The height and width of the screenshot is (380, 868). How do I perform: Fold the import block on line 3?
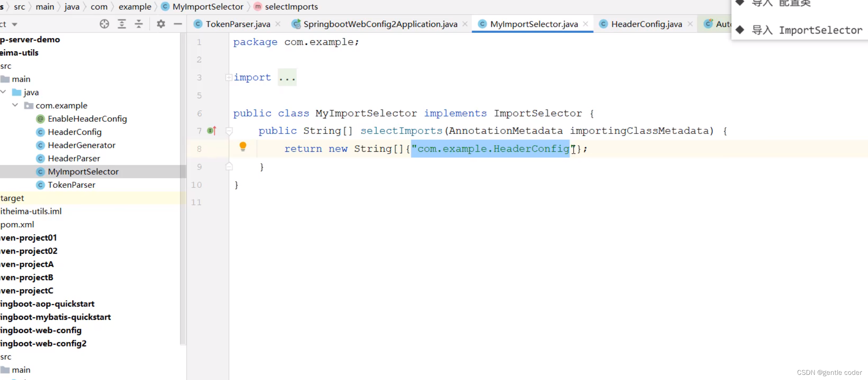[x=229, y=77]
